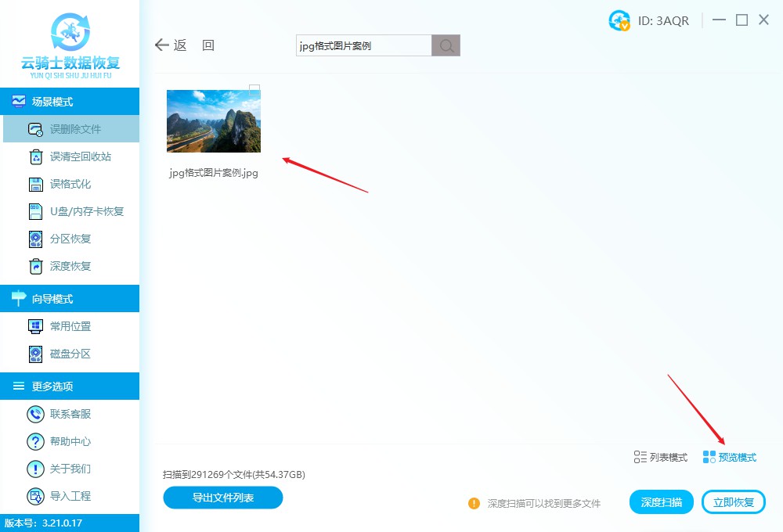This screenshot has height=532, width=783.
Task: Open 联系客服 customer service
Action: pyautogui.click(x=70, y=414)
